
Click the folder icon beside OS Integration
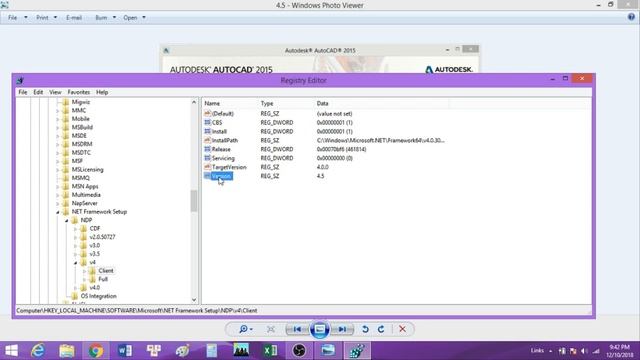click(x=74, y=296)
